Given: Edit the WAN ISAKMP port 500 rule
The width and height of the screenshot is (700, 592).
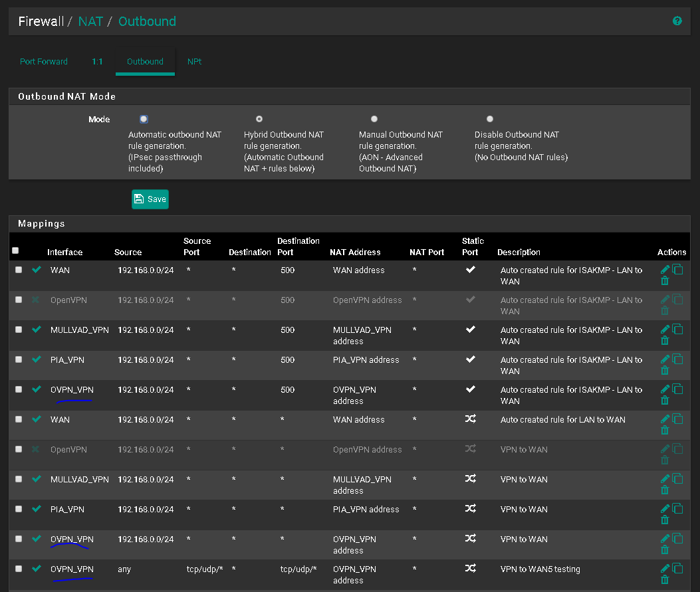Looking at the screenshot, I should tap(665, 270).
